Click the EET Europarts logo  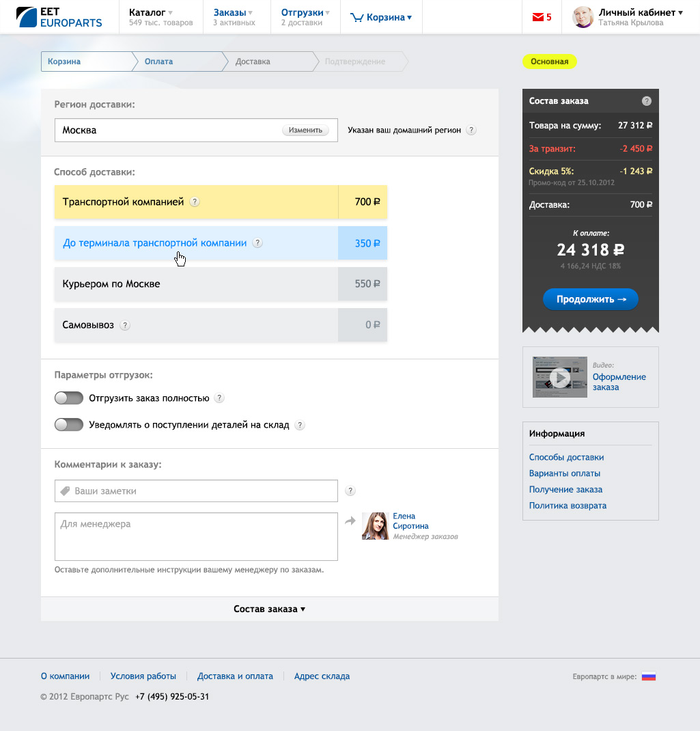coord(59,17)
